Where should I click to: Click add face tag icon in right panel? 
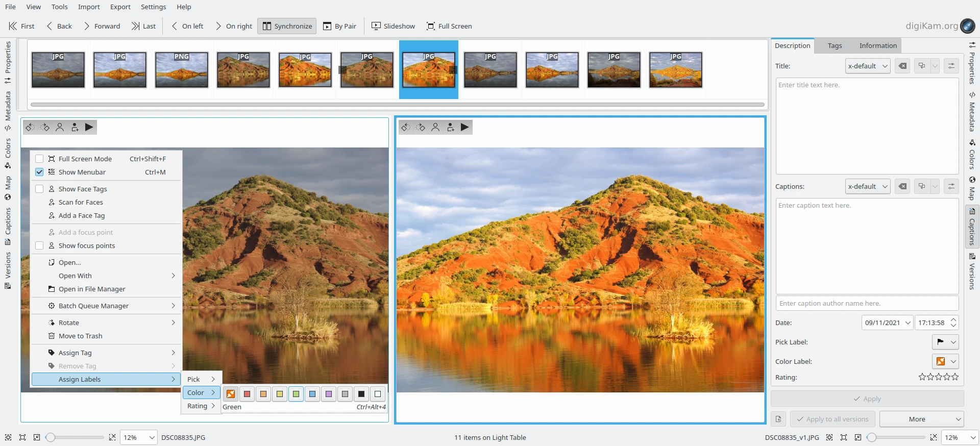[450, 127]
